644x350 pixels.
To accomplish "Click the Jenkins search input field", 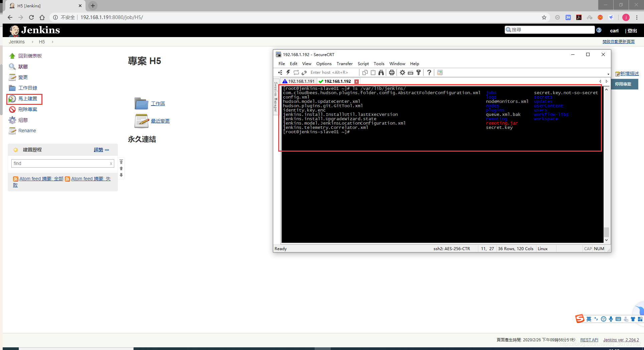I will pyautogui.click(x=550, y=30).
